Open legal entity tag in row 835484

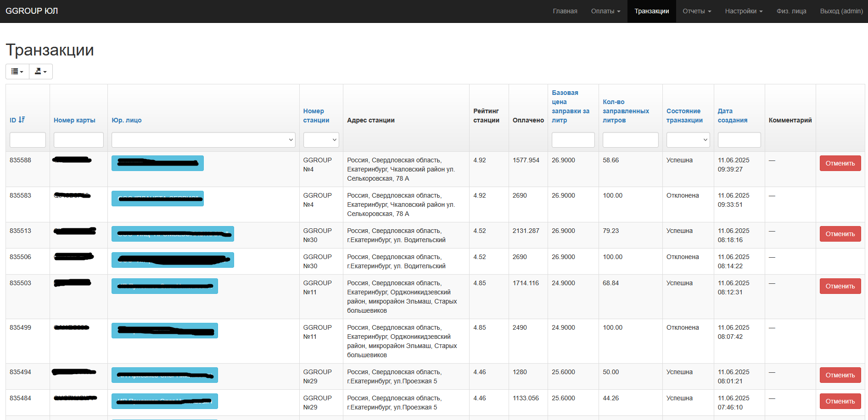(x=165, y=401)
